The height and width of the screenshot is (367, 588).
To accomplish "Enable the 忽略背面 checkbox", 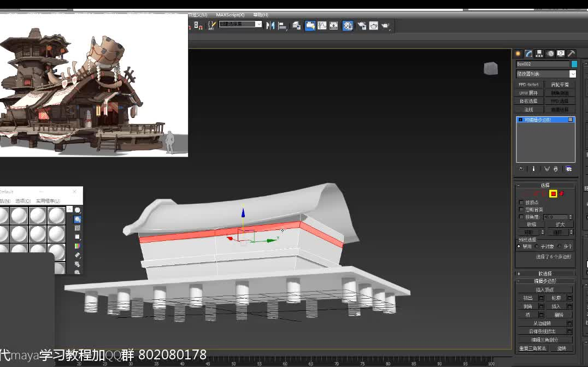I will (521, 209).
